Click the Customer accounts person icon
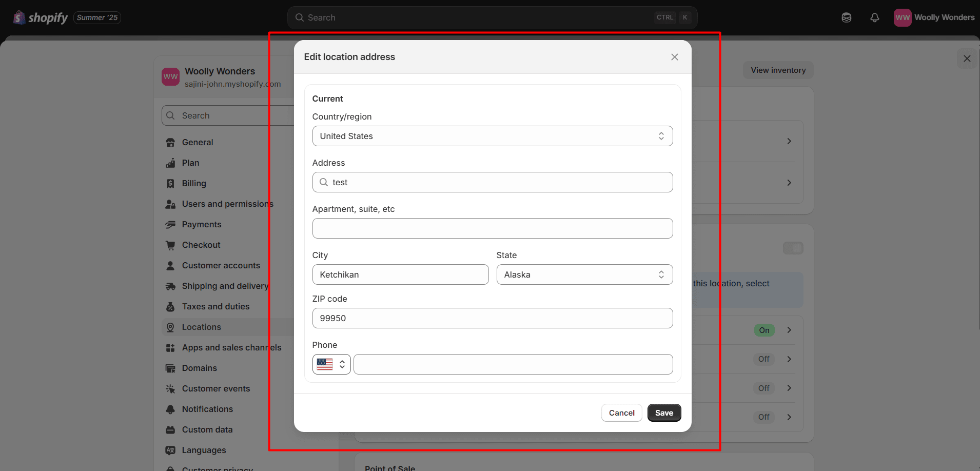The image size is (980, 471). click(x=170, y=266)
